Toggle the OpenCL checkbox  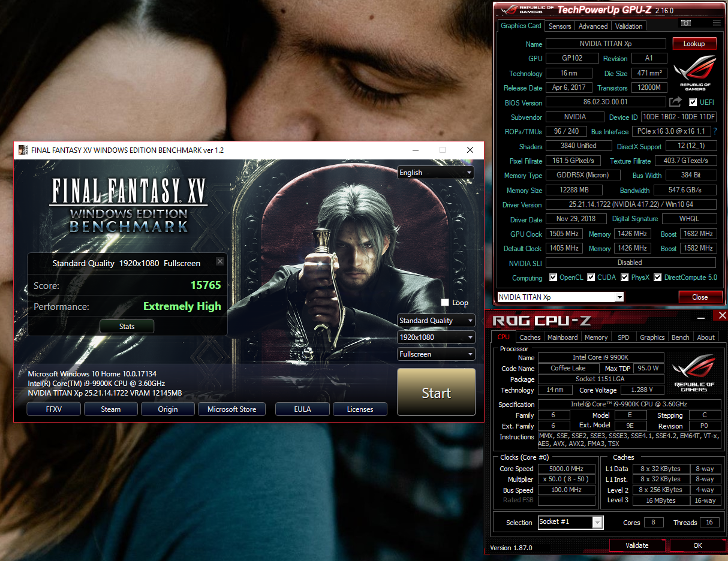click(553, 278)
